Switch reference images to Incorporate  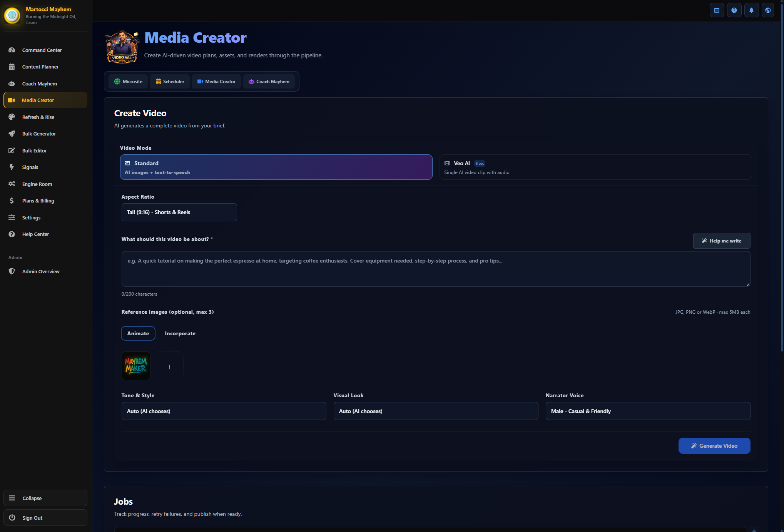(180, 333)
